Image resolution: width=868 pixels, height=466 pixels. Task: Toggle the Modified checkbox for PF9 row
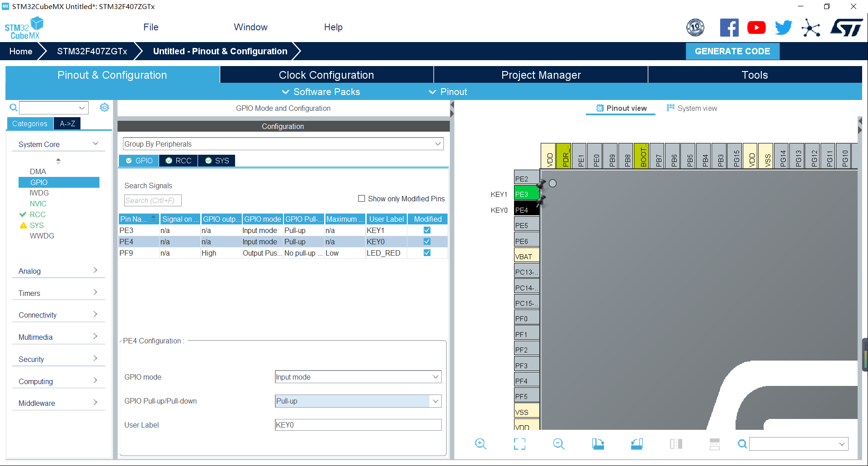pos(427,253)
